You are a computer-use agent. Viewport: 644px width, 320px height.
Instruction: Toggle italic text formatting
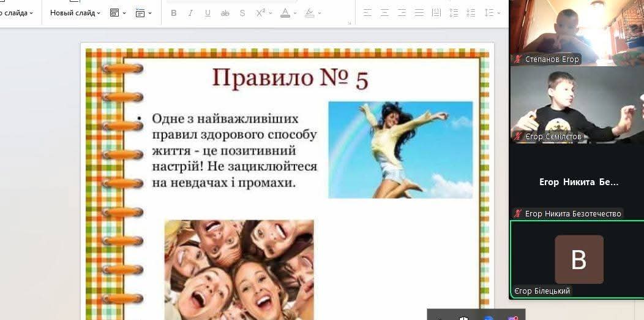click(x=190, y=13)
